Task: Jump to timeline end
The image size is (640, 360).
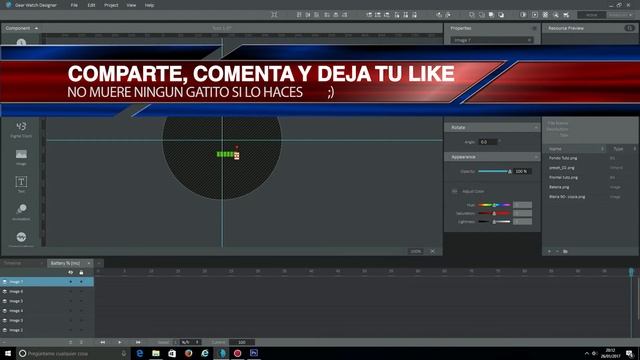Action: click(x=138, y=342)
